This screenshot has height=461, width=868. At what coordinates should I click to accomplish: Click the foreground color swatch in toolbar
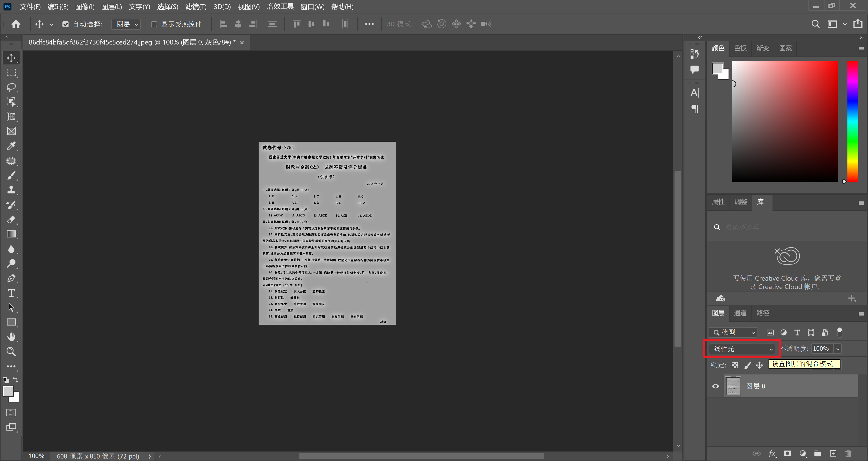click(8, 391)
